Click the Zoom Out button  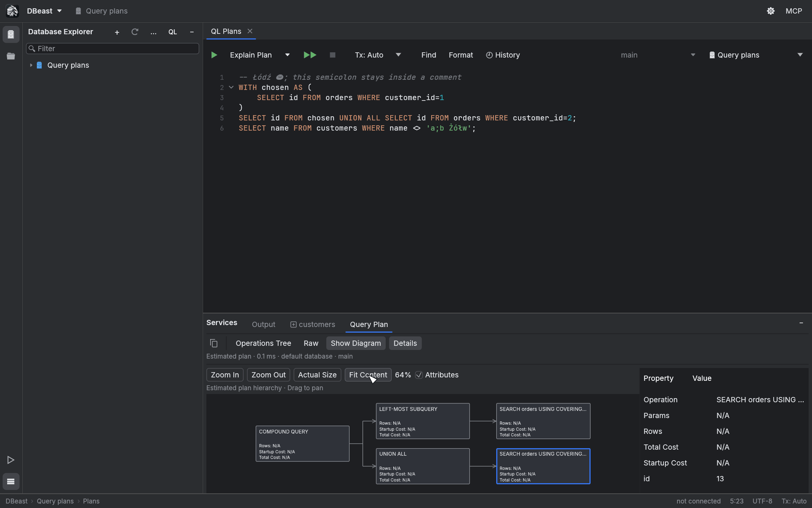coord(268,375)
